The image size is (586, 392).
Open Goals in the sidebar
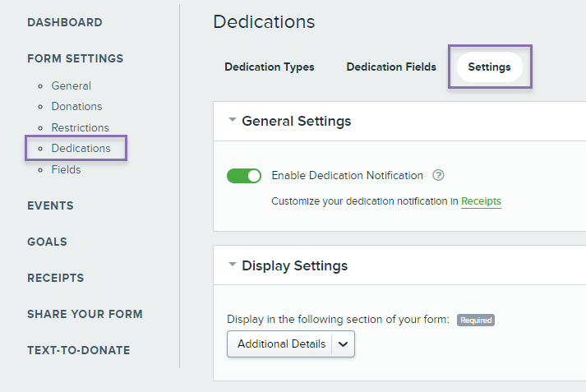47,242
